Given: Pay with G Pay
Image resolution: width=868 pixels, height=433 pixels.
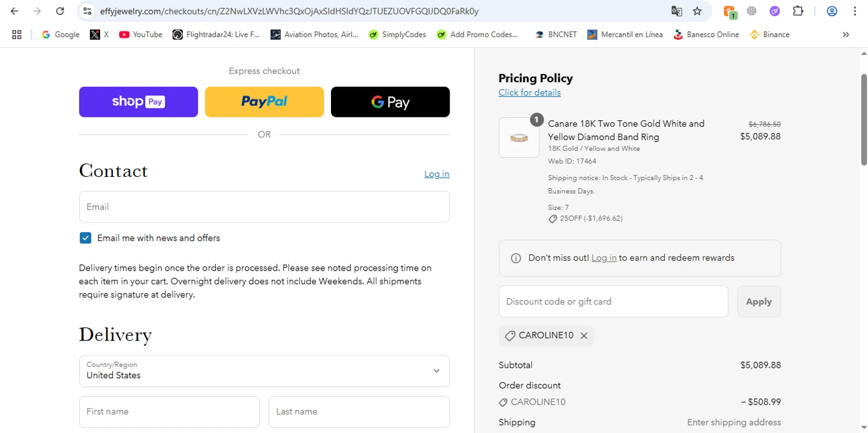Looking at the screenshot, I should click(x=390, y=102).
